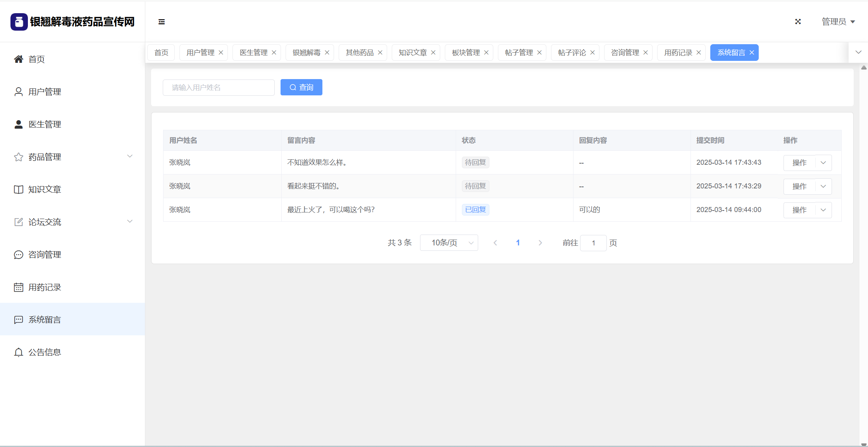Viewport: 868px width, 447px height.
Task: Open action dropdown arrow for 已回复 row
Action: point(823,210)
